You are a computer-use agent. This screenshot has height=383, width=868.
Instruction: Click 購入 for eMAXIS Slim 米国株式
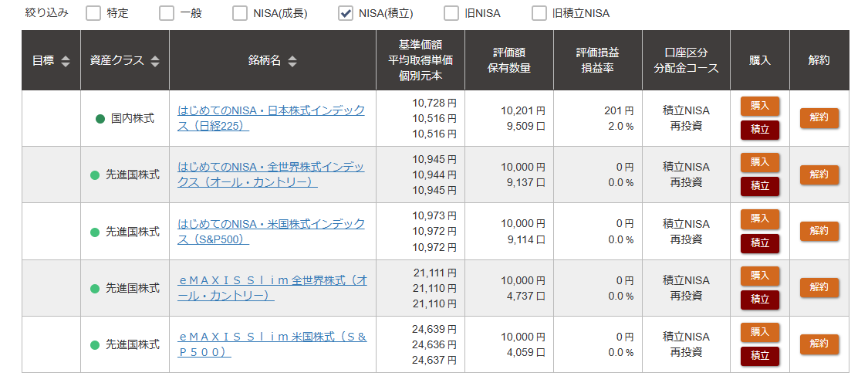[760, 333]
